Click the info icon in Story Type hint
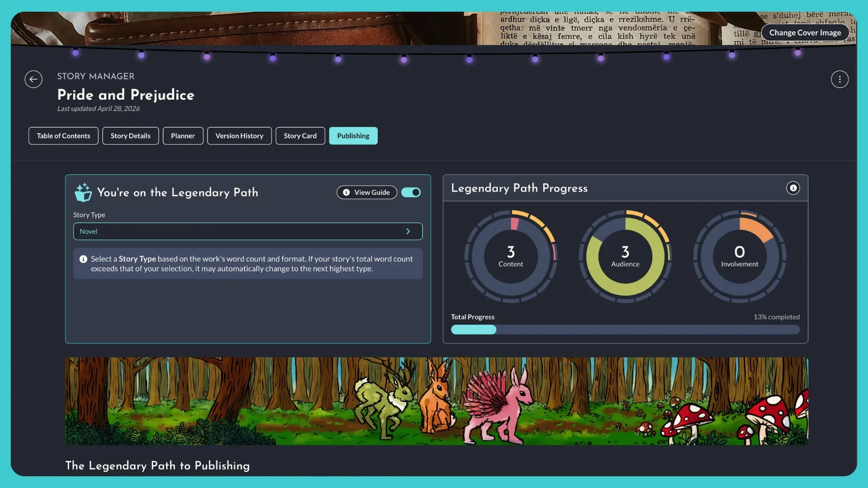This screenshot has width=868, height=488. coord(83,259)
